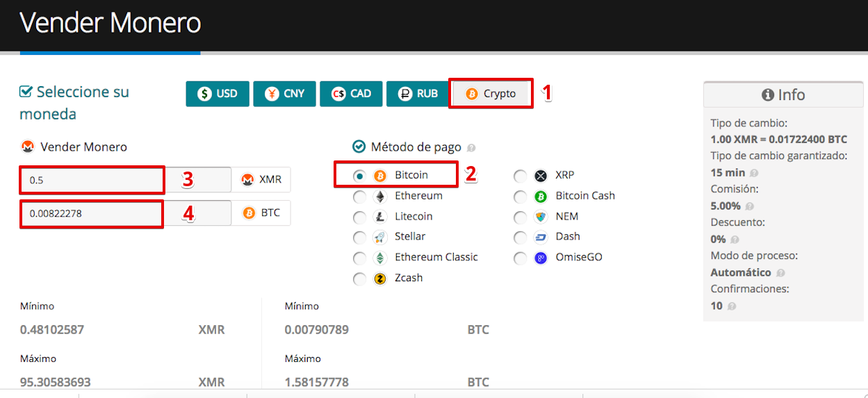Image resolution: width=868 pixels, height=398 pixels.
Task: Click help icon beside 5.00% commission
Action: [750, 206]
